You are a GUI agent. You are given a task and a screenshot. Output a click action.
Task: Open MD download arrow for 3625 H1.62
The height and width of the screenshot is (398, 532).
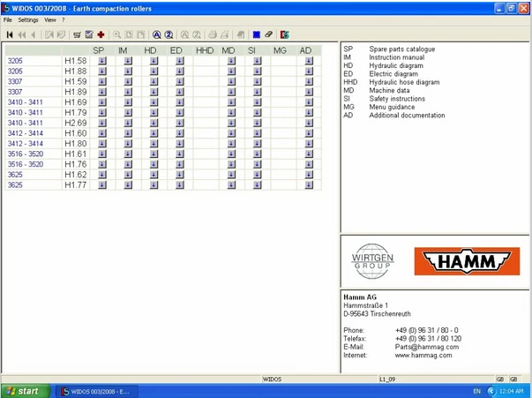[x=231, y=175]
